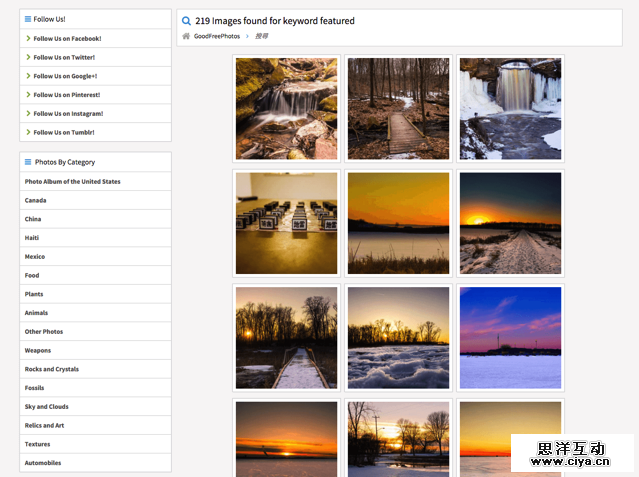The width and height of the screenshot is (639, 477).
Task: Go to the Sky and Clouds category
Action: [47, 407]
